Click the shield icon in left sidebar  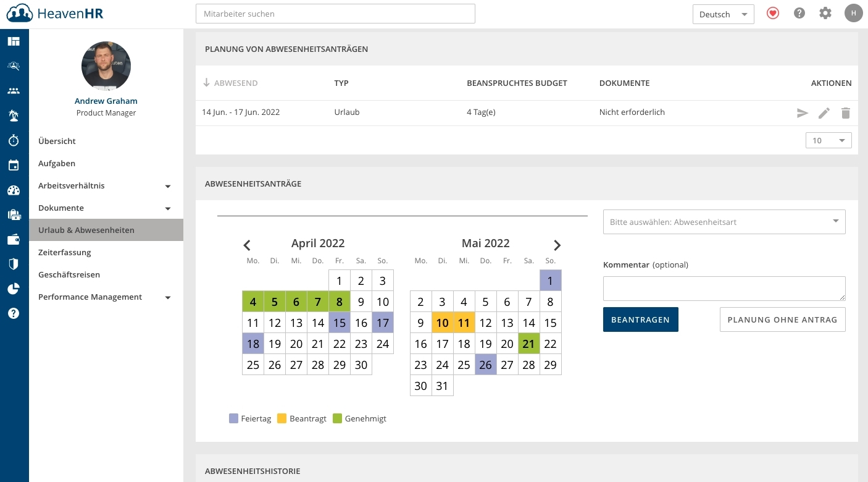14,264
